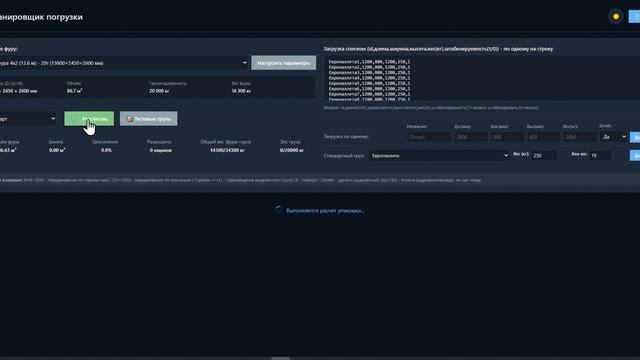Image resolution: width=640 pixels, height=360 pixels.
Task: Load cargo with Тестовые грузы button
Action: [x=149, y=119]
